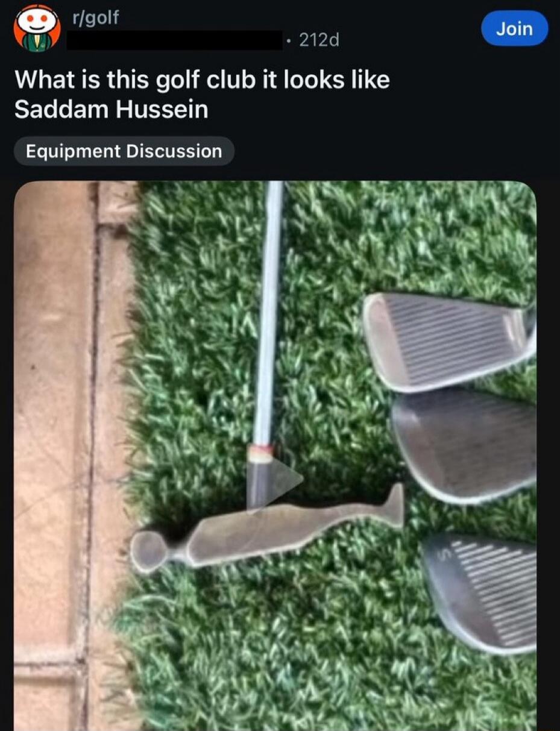The width and height of the screenshot is (560, 731).
Task: Filter by Equipment Discussion flair
Action: pos(124,151)
